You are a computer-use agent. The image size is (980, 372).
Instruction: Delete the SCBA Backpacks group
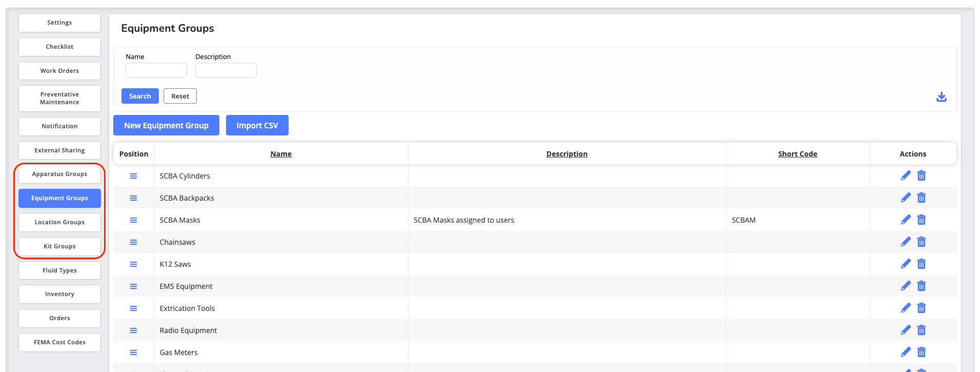(922, 198)
